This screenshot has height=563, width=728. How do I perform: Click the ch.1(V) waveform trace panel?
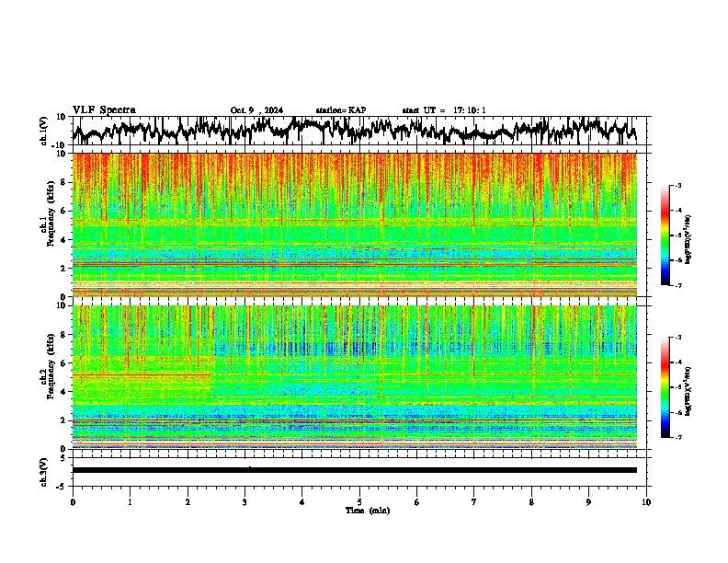coord(361,131)
